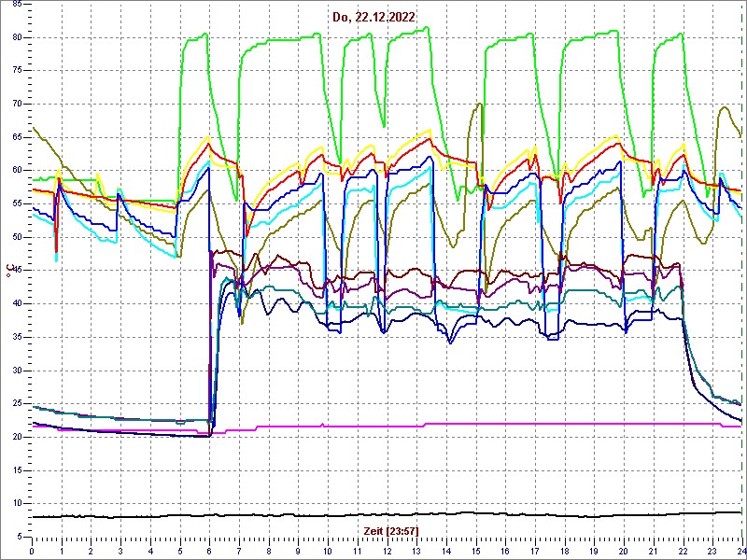
Task: Select the 50 tick label on the temperature axis
Action: pyautogui.click(x=17, y=237)
